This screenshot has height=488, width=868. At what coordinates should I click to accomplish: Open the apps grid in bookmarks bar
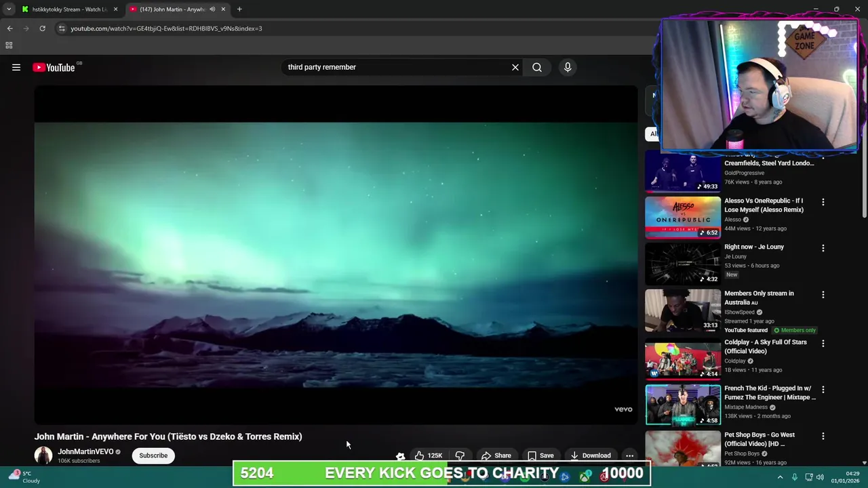point(9,45)
